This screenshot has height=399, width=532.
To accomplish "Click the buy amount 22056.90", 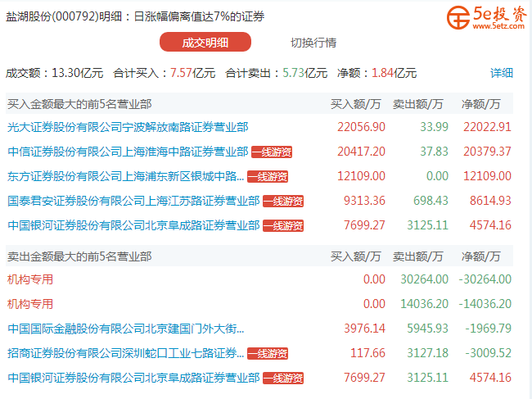I will [361, 127].
